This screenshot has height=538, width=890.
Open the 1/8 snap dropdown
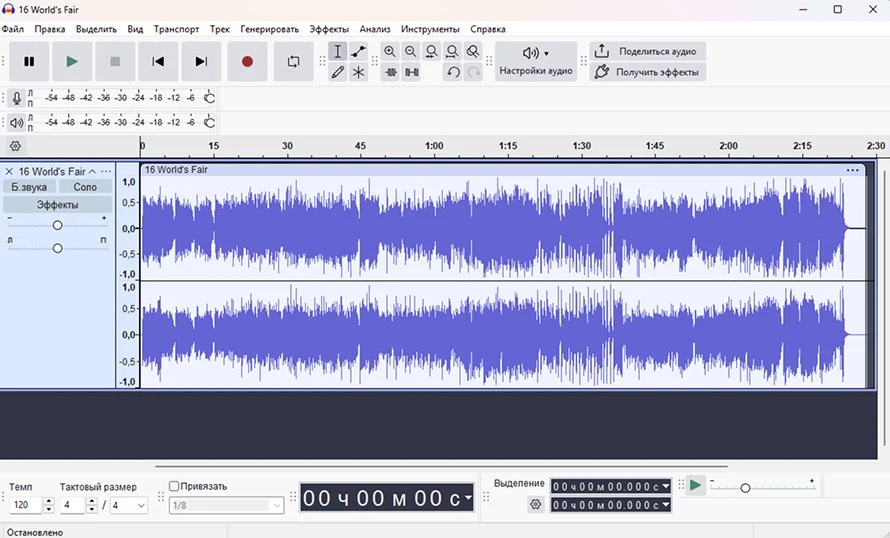pos(226,505)
